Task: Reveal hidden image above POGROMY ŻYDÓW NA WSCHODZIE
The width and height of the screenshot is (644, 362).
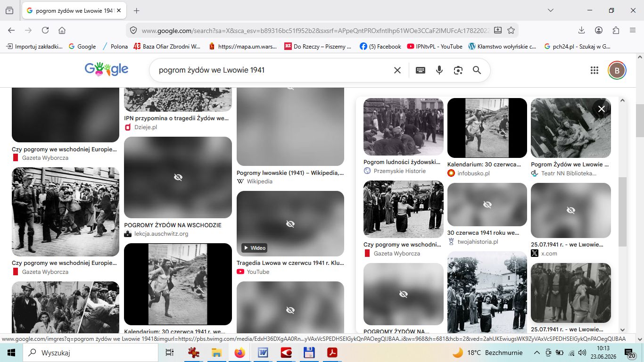Action: [178, 177]
